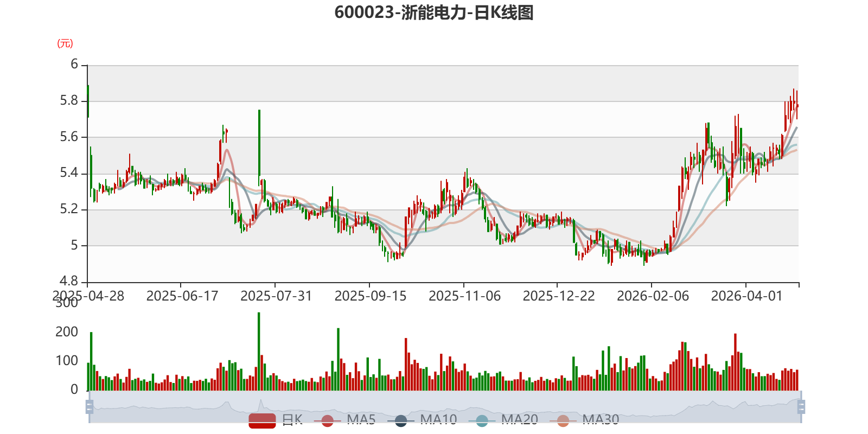
Task: Click the (元) unit label
Action: 65,44
